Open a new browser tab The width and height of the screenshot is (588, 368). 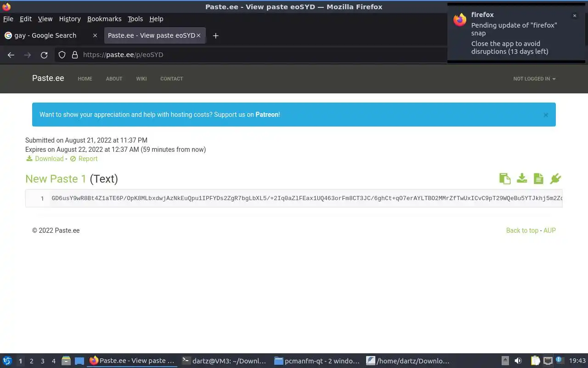pyautogui.click(x=215, y=35)
